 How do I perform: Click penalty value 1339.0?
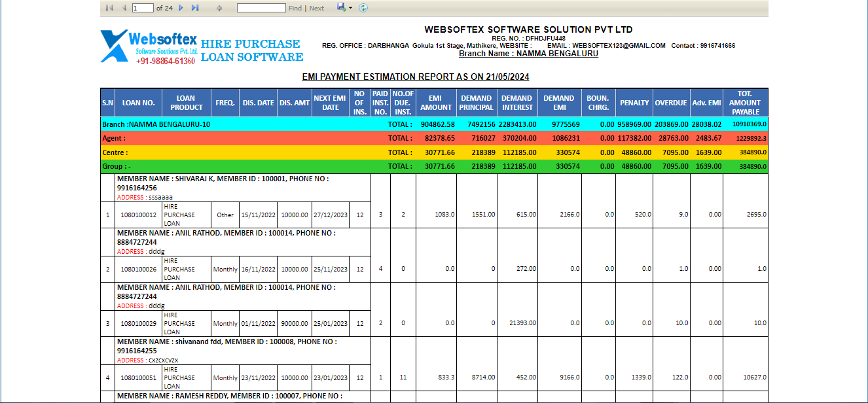[x=642, y=377]
